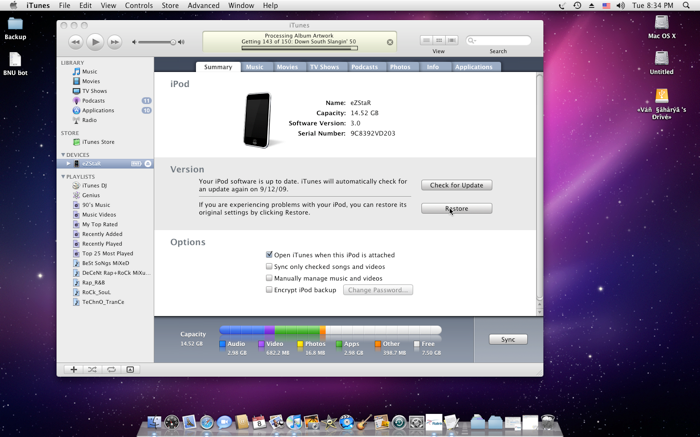Enable Encrypt iPod backup
Viewport: 700px width, 437px height.
click(x=269, y=290)
